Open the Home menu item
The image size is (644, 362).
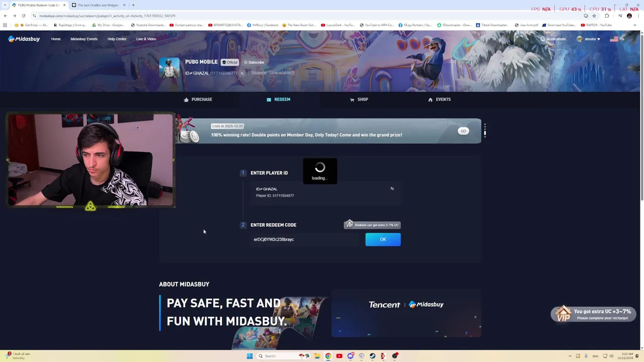click(x=56, y=39)
